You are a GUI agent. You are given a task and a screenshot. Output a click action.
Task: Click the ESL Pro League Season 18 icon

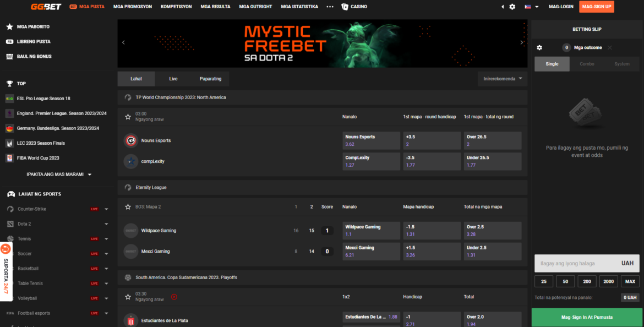coord(9,99)
